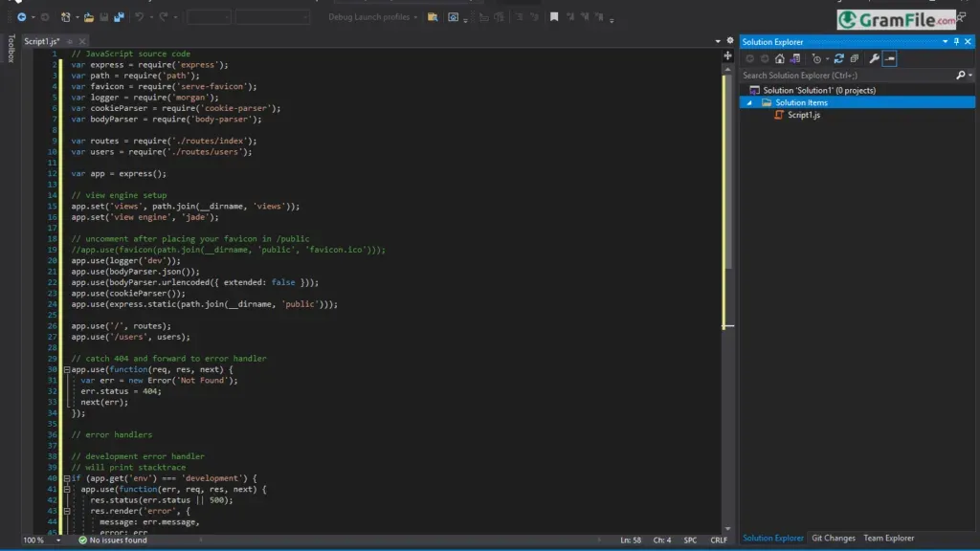Collapse the Solution Items folder node
980x551 pixels.
pyautogui.click(x=749, y=103)
